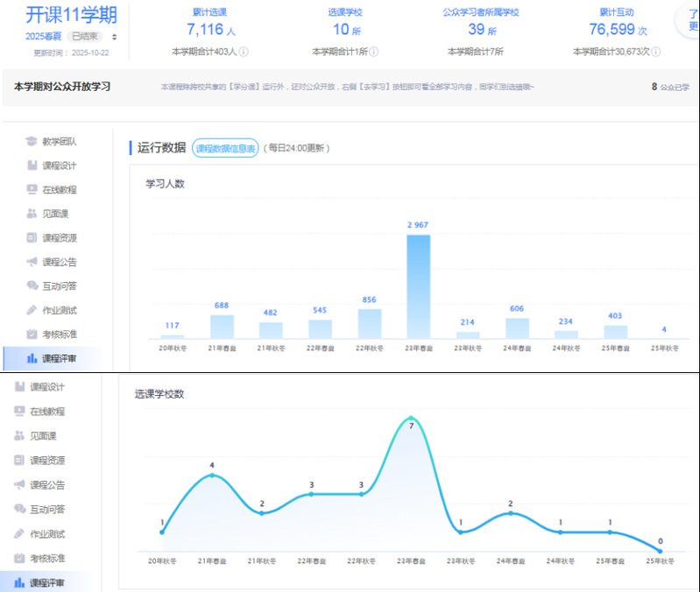Click the 课程公告 megaphone icon beside the 学习人数 chart

[x=32, y=262]
